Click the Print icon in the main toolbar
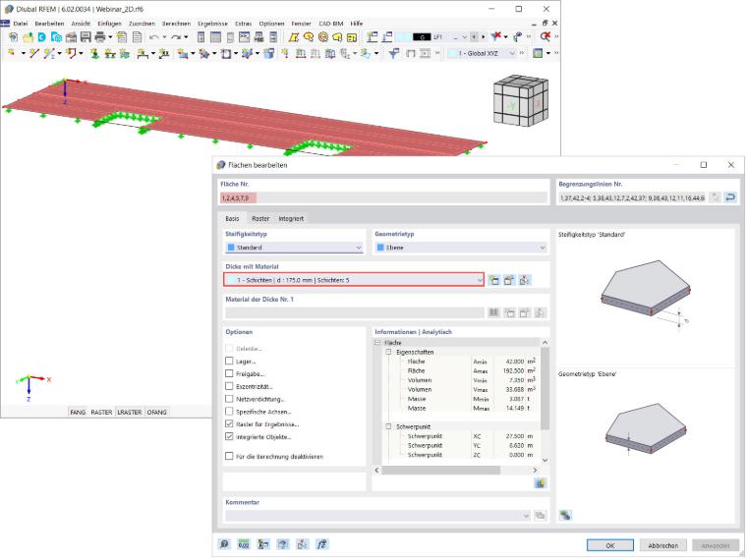This screenshot has height=560, width=747. coord(100,36)
